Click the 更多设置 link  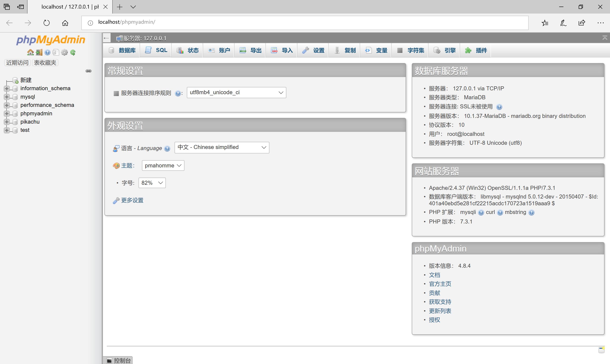[132, 200]
